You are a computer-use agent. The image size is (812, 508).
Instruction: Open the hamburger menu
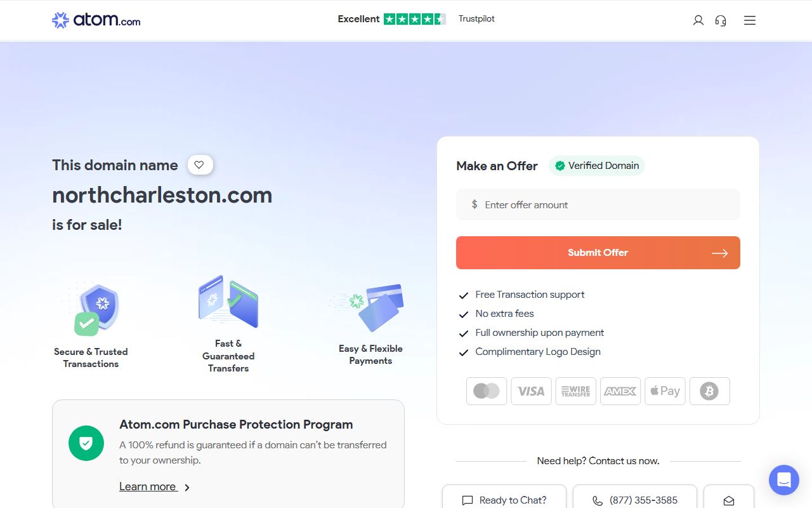(x=750, y=20)
